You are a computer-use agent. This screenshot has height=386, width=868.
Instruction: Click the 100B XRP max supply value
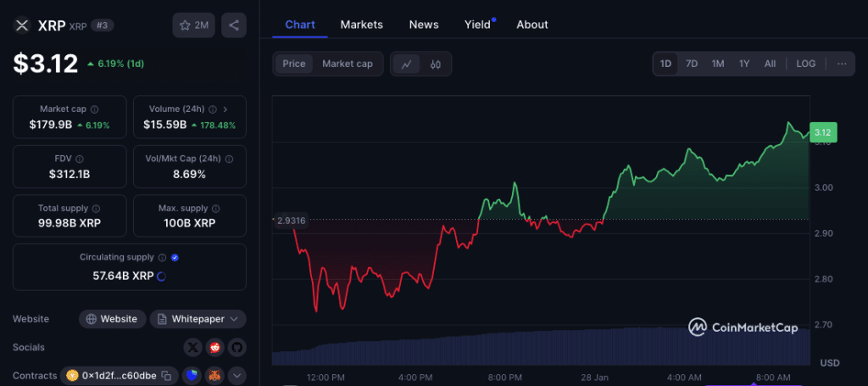point(190,224)
